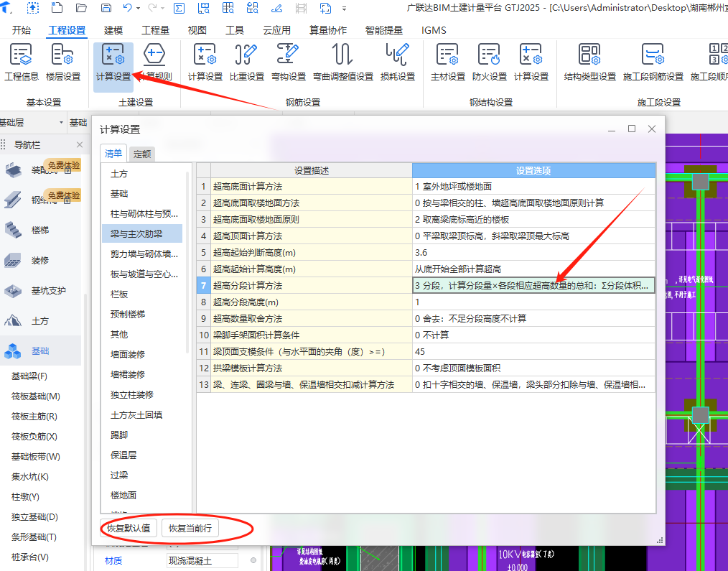The image size is (728, 571).
Task: Open the 工具 ribbon tab
Action: tap(235, 30)
